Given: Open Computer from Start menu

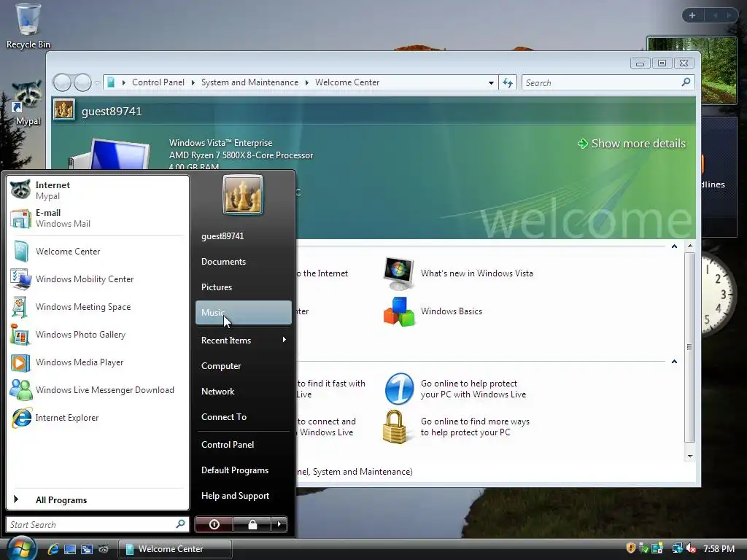Looking at the screenshot, I should pos(244,366).
